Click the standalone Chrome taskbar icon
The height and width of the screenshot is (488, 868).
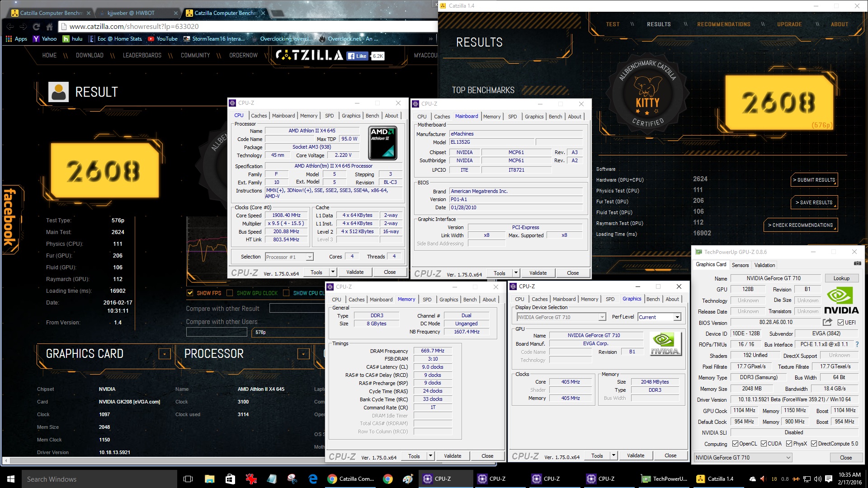pyautogui.click(x=387, y=479)
